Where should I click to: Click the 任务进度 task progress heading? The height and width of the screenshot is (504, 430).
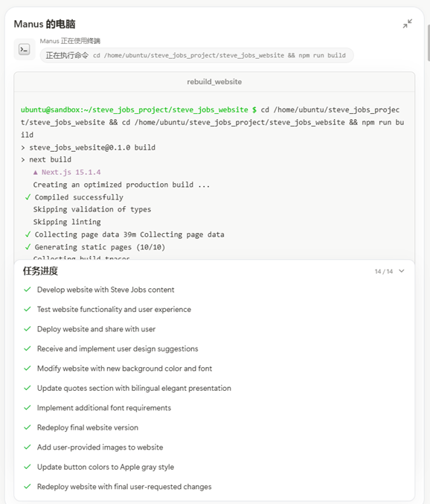point(40,271)
